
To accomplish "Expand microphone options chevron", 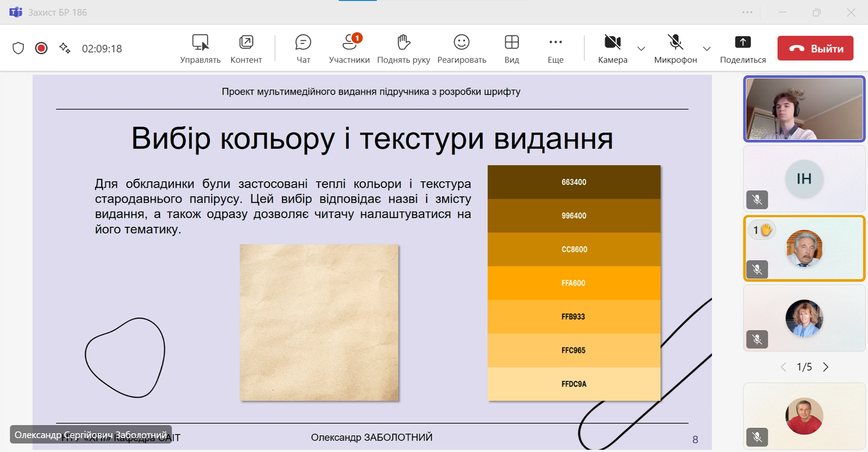I will pos(707,49).
